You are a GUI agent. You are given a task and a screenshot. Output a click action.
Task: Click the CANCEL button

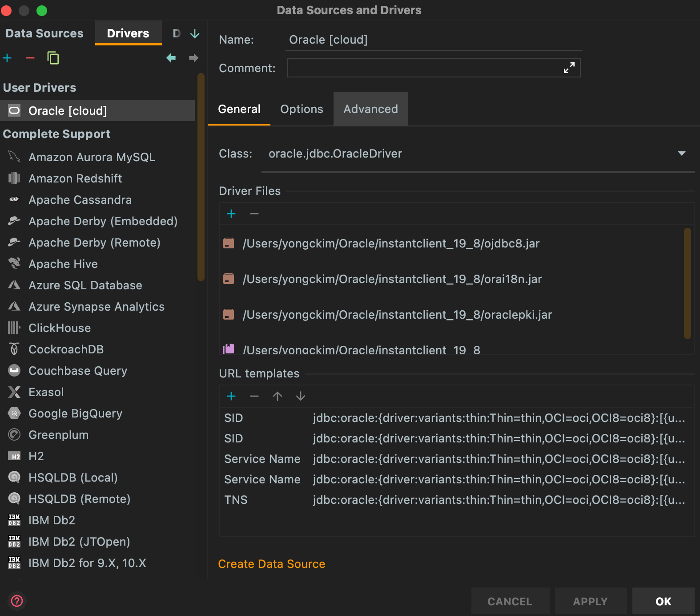point(510,602)
